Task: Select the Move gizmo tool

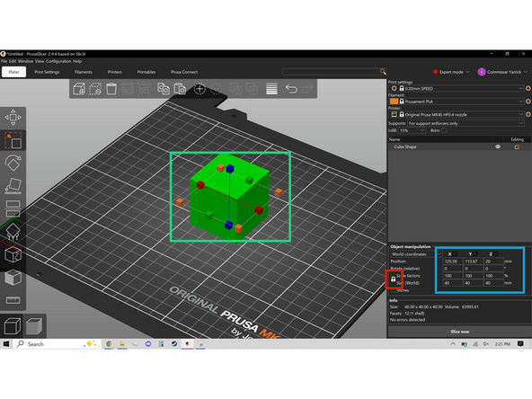Action: tap(13, 118)
